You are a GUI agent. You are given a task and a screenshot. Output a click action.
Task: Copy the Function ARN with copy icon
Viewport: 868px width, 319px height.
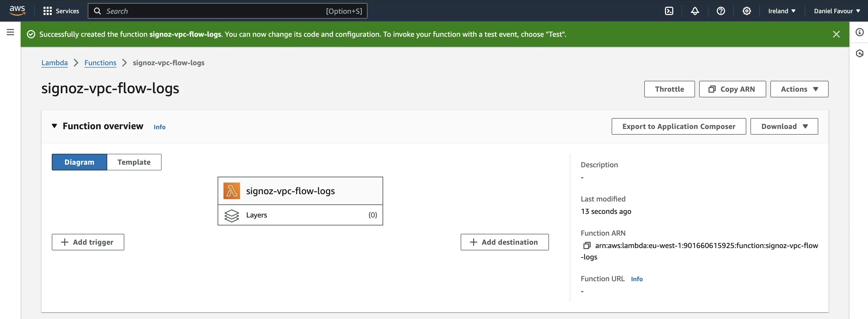(587, 245)
